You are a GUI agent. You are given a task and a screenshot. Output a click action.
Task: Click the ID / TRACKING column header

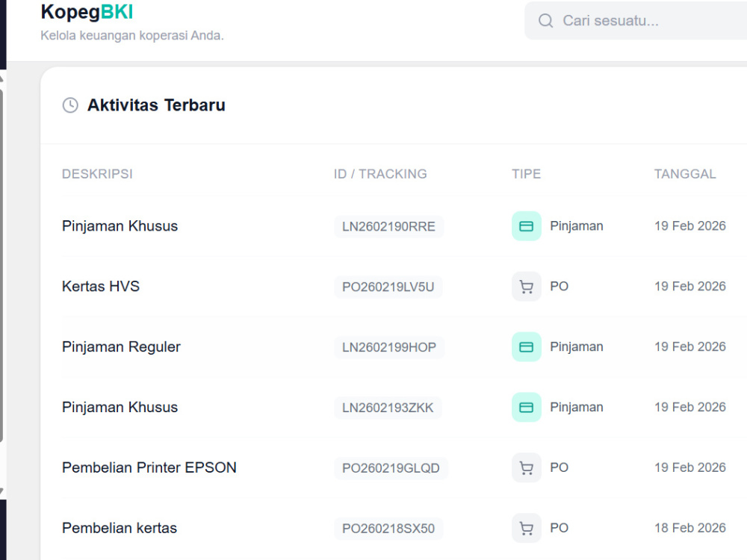(x=380, y=174)
